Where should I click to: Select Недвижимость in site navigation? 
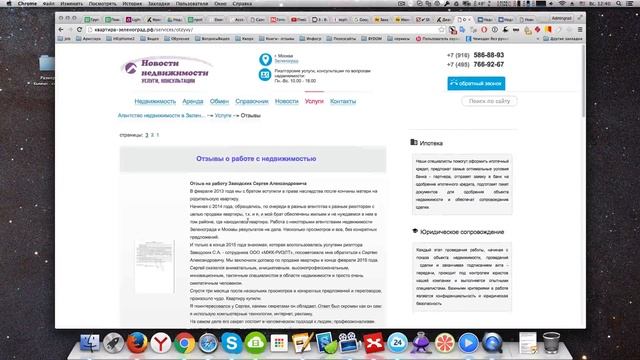155,101
